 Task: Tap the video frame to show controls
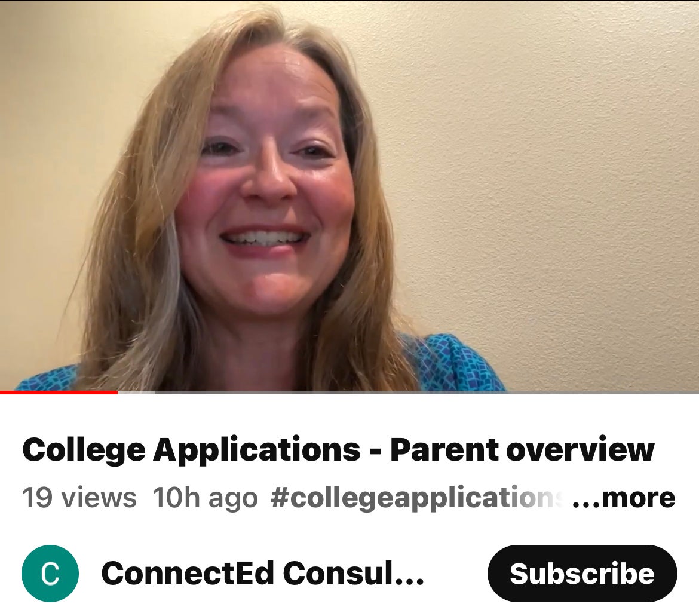(349, 195)
